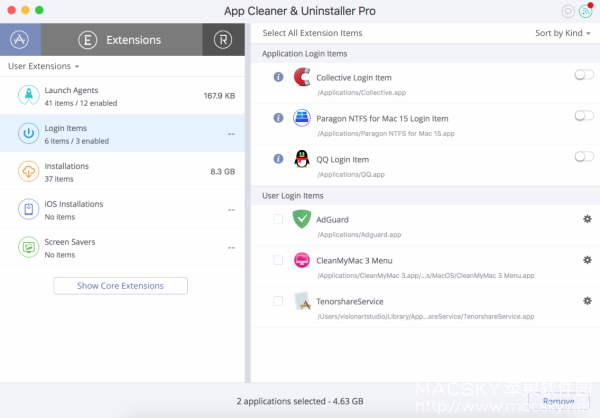Click the Paragon NTFS for Mac 15.app path
This screenshot has height=418, width=600.
point(386,134)
